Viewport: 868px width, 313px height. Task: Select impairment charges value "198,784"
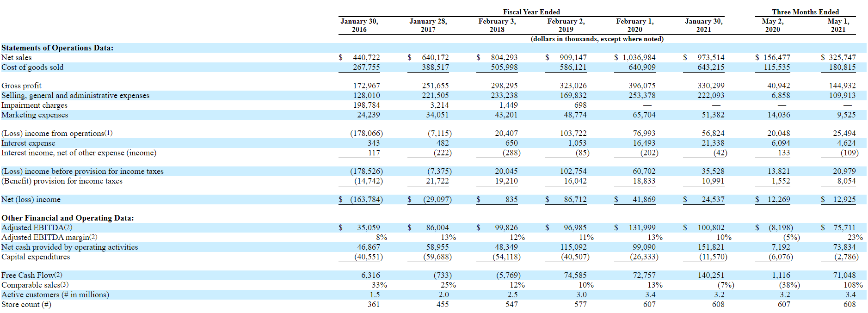(x=367, y=105)
